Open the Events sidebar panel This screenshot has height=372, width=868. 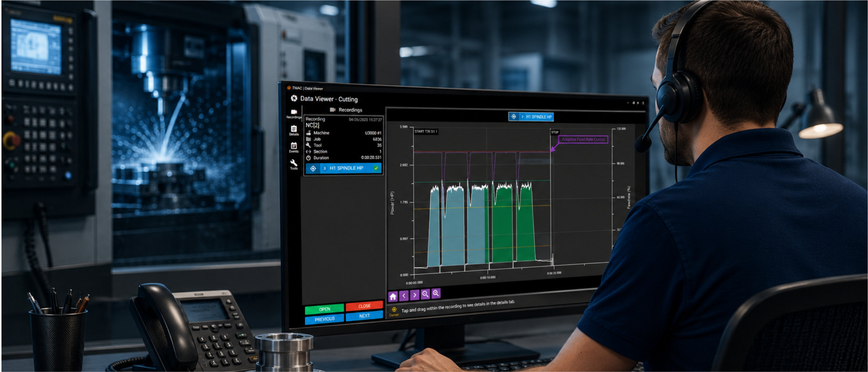tap(294, 147)
